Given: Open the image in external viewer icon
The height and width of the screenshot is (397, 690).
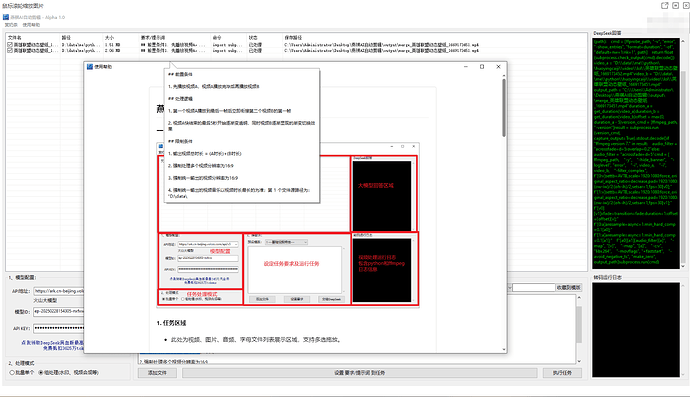Looking at the screenshot, I should [664, 5].
